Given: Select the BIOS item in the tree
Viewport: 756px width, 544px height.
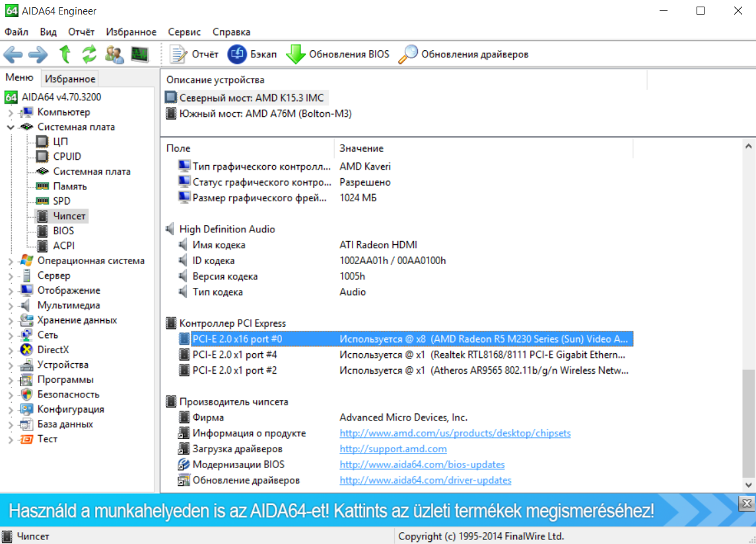Looking at the screenshot, I should (63, 231).
